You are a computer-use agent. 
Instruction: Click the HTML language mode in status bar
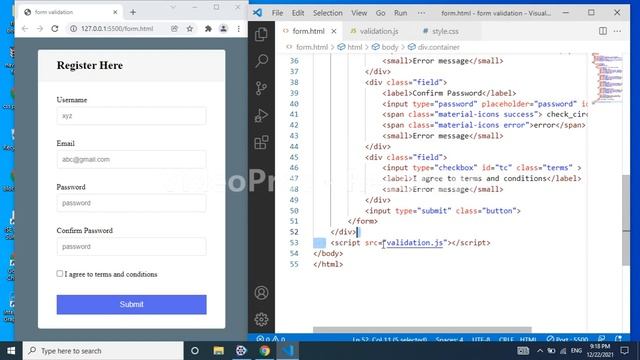point(528,339)
